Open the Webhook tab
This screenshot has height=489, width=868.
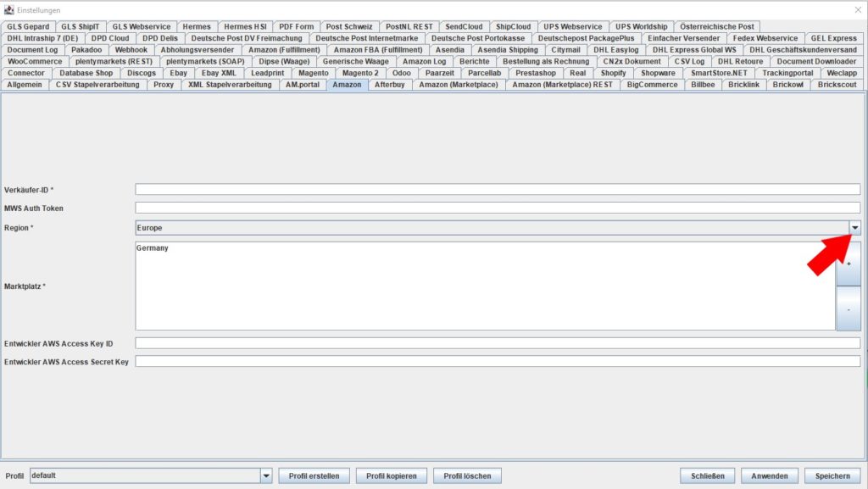(131, 50)
